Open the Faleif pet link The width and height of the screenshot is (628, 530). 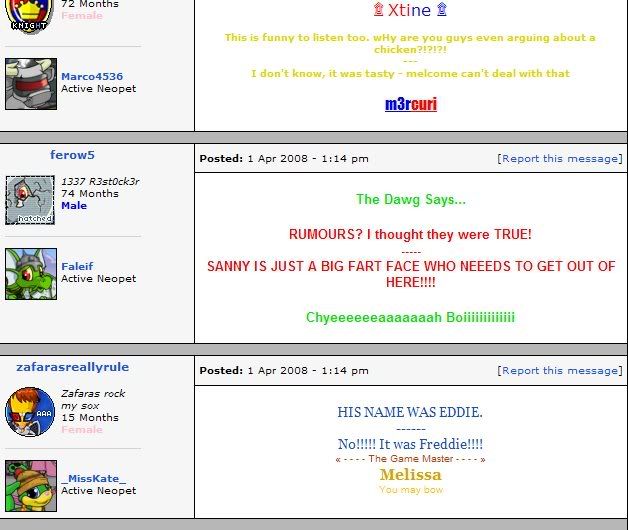tap(77, 266)
